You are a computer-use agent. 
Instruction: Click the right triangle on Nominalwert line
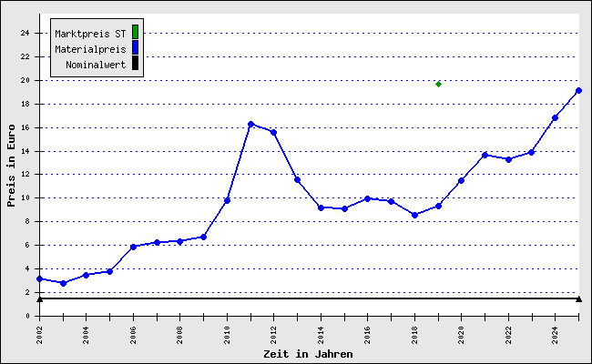(x=578, y=299)
